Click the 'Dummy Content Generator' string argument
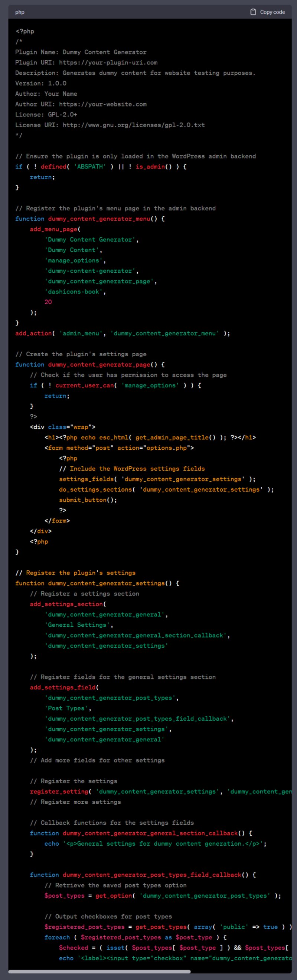This screenshot has width=297, height=980. point(90,240)
